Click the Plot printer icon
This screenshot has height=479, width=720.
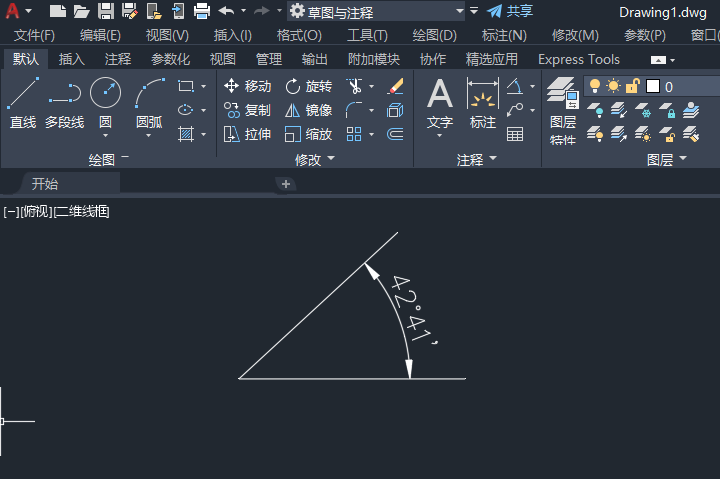pos(202,11)
